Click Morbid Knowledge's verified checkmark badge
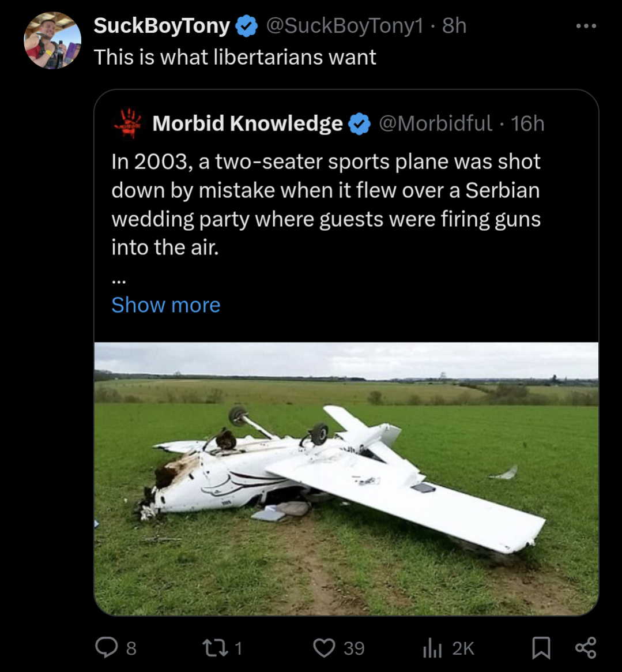Screen dimensions: 622x672 click(x=360, y=123)
